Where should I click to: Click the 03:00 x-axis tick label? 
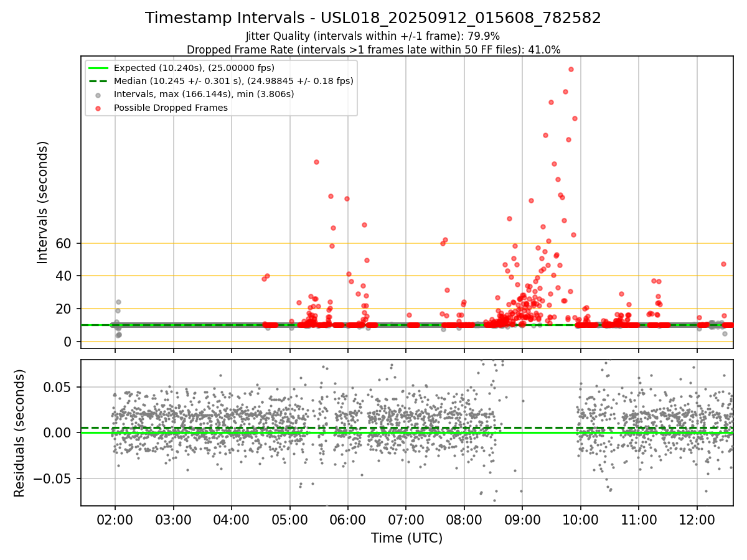(x=173, y=519)
